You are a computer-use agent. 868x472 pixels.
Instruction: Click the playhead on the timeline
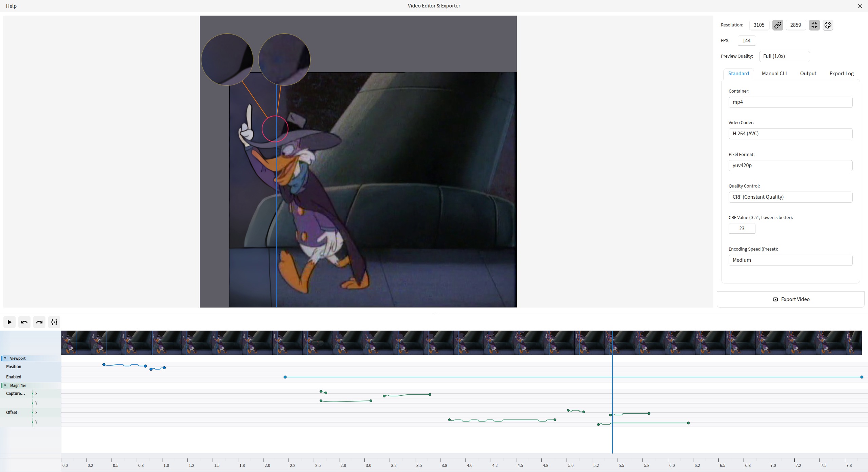coord(612,392)
